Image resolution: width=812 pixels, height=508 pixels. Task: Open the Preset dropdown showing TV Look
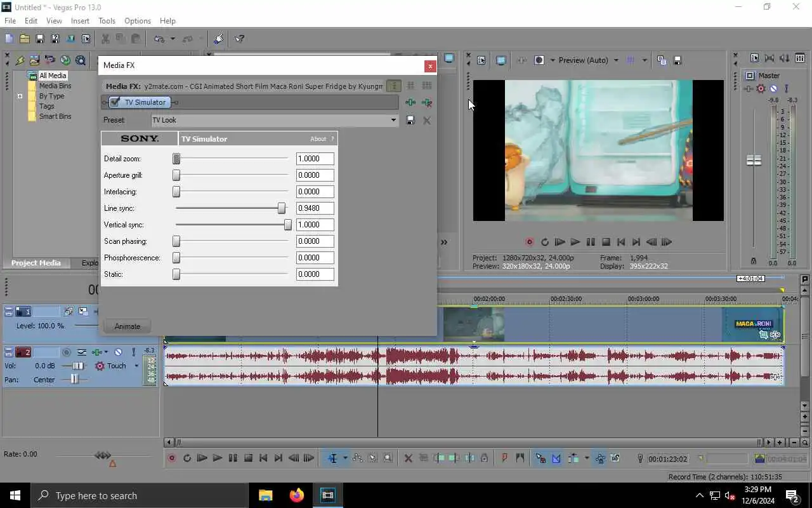click(393, 120)
